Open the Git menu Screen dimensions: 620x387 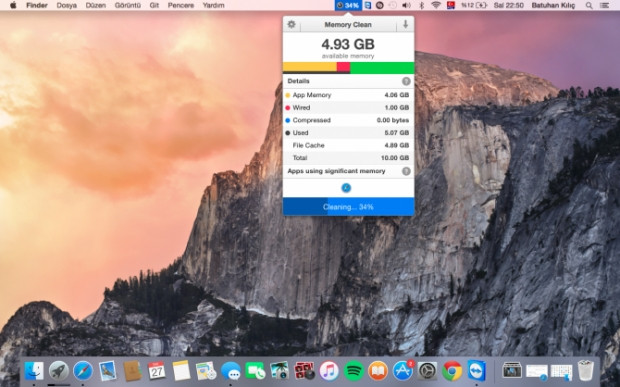tap(154, 6)
